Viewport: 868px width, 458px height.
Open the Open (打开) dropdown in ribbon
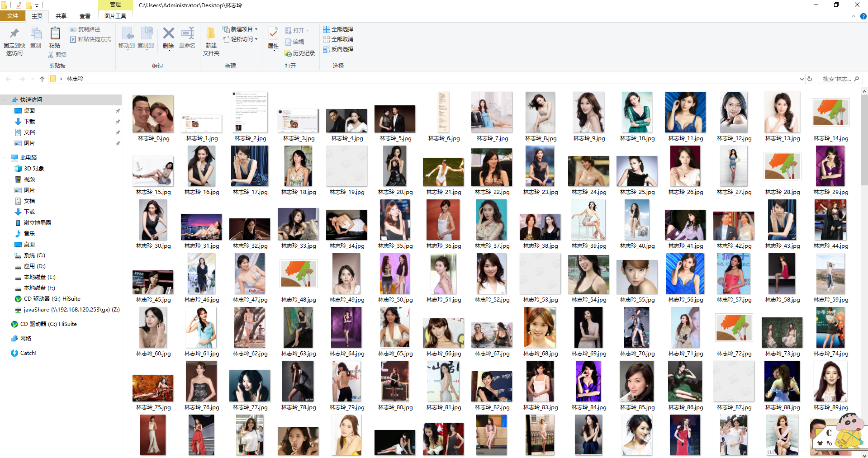pyautogui.click(x=297, y=31)
